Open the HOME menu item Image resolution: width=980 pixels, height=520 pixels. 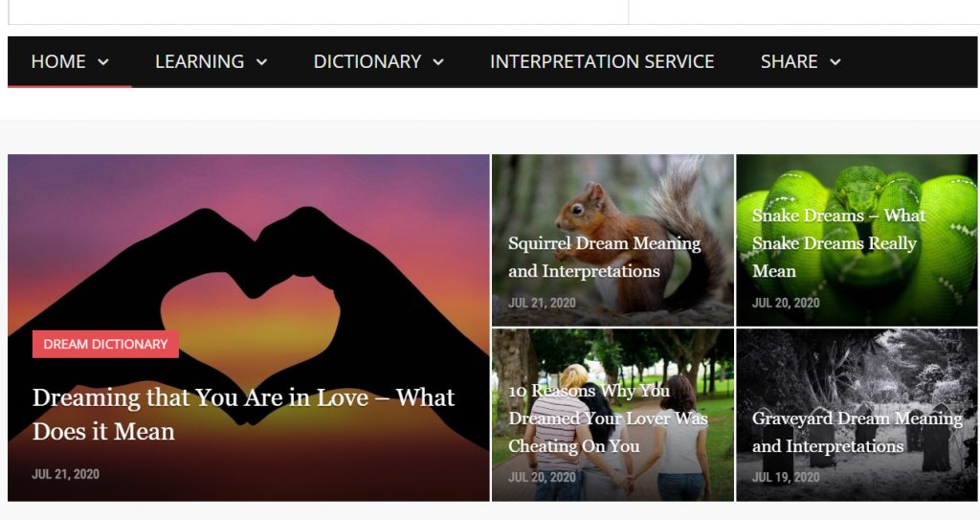click(58, 61)
